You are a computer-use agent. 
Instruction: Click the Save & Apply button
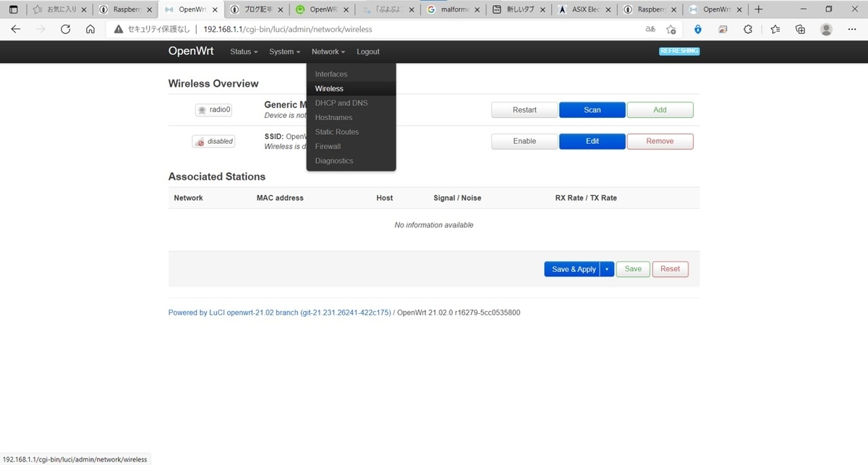[x=573, y=269]
